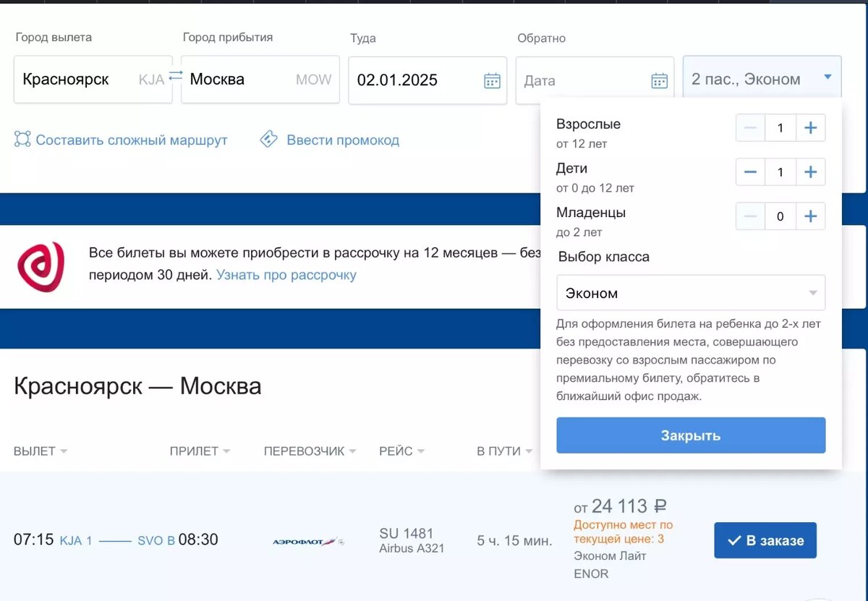Increase adult passengers with plus stepper
The image size is (868, 601).
click(810, 128)
